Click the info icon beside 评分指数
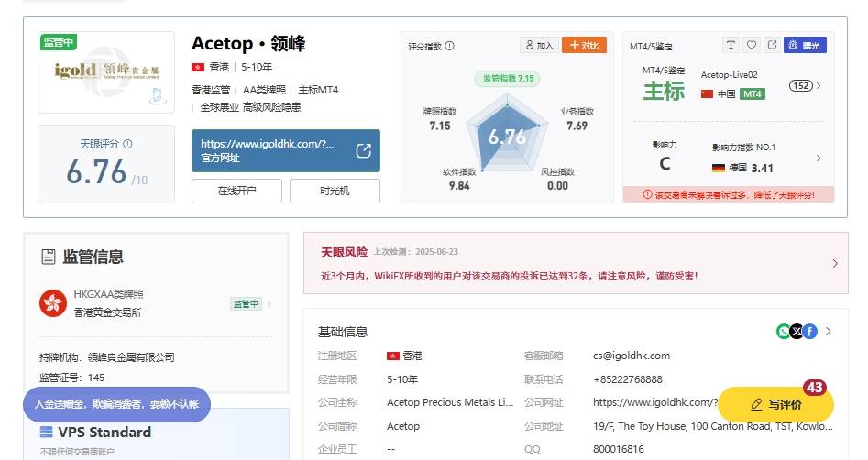 click(x=449, y=46)
